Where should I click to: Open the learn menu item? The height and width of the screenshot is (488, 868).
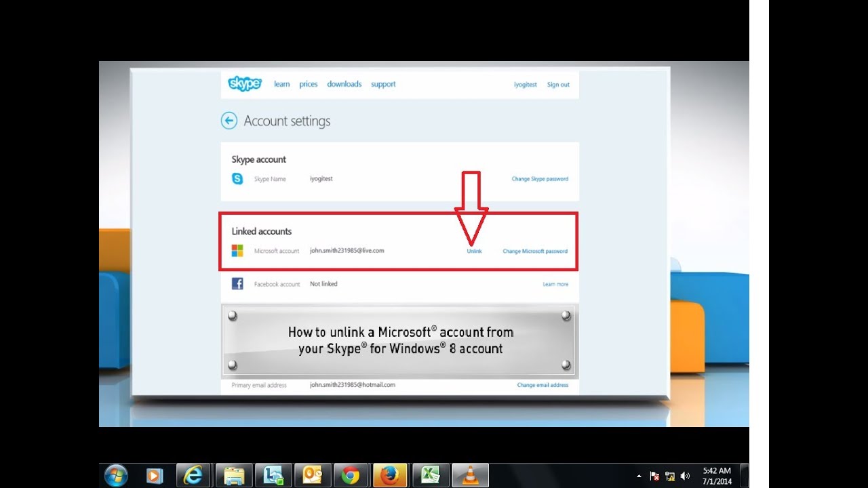281,84
